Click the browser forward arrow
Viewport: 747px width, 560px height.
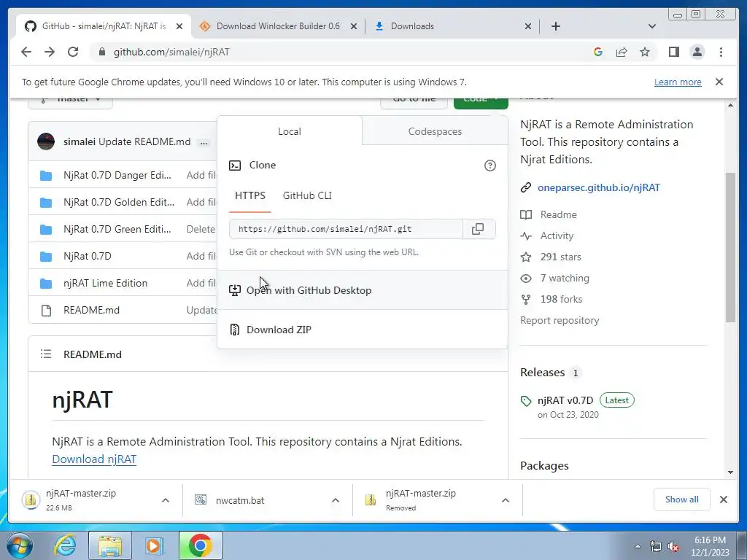(x=50, y=52)
